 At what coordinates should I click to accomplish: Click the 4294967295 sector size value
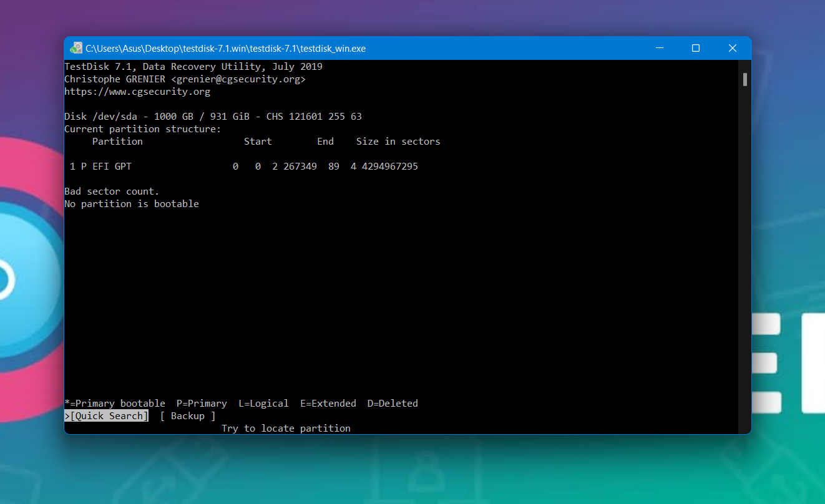coord(390,167)
